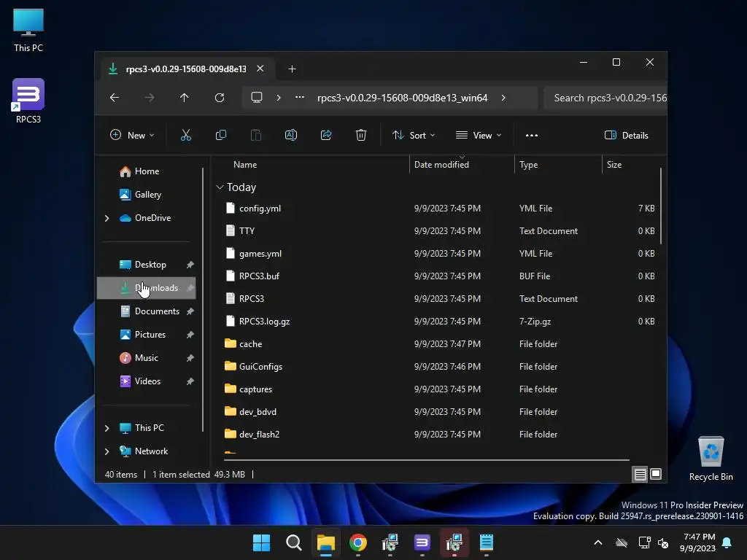Image resolution: width=747 pixels, height=560 pixels.
Task: Toggle the Details pane
Action: point(627,135)
